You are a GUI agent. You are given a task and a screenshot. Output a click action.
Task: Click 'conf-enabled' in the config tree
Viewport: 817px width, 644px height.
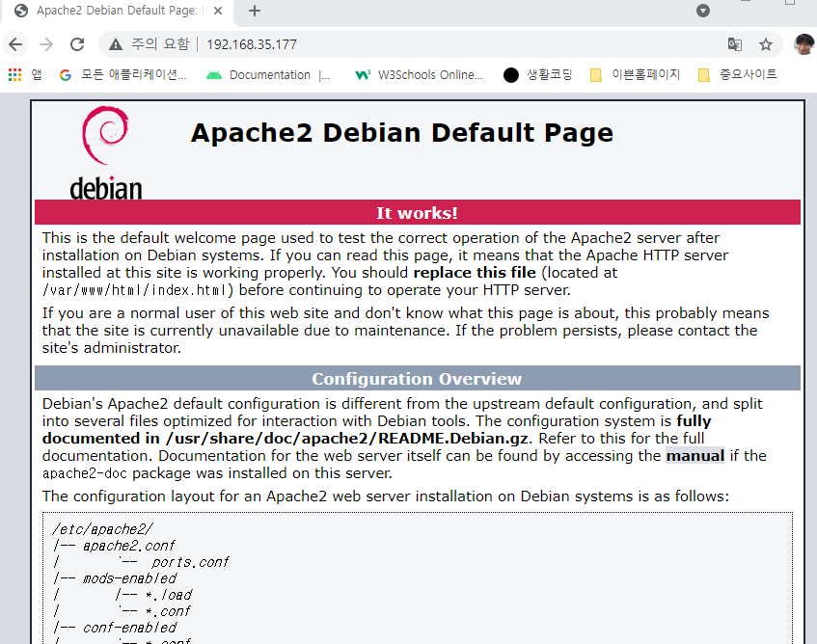pos(129,628)
